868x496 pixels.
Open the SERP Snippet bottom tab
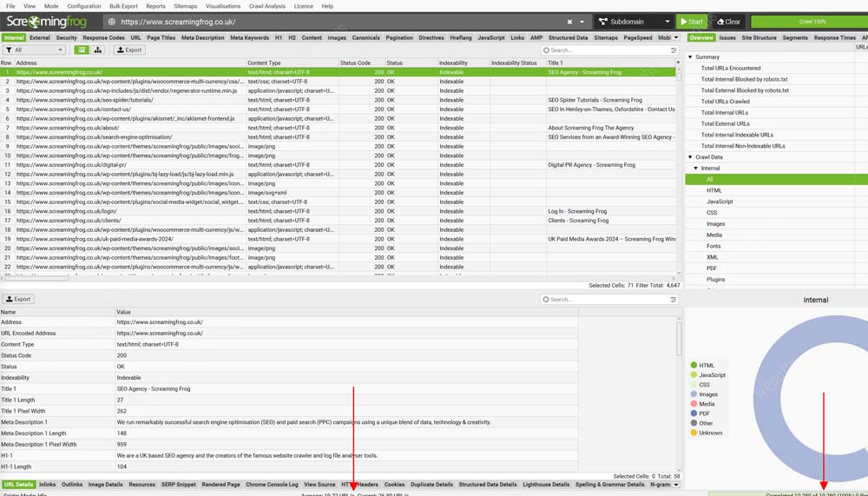pos(178,485)
